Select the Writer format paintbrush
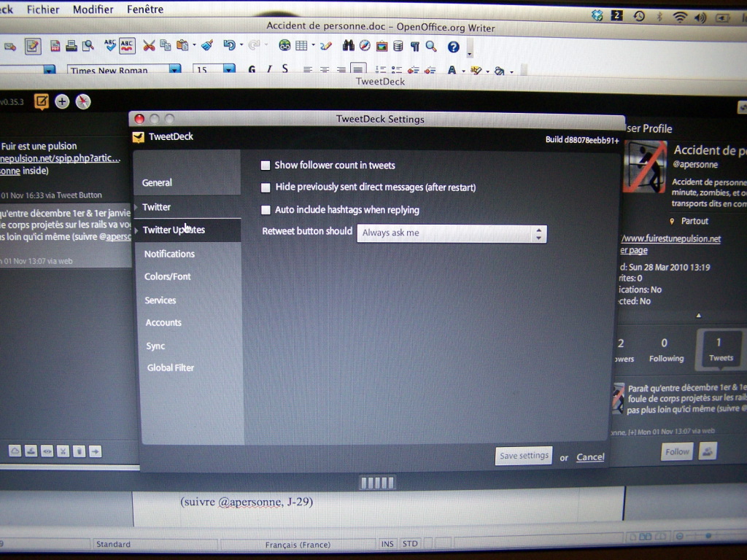This screenshot has width=747, height=560. pyautogui.click(x=207, y=45)
